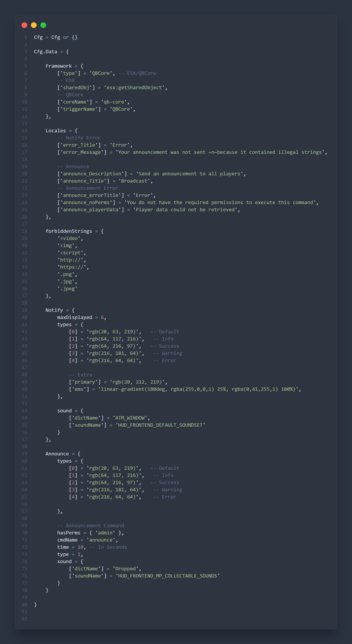Click the red traffic light circle
This screenshot has height=644, width=352.
pyautogui.click(x=24, y=25)
